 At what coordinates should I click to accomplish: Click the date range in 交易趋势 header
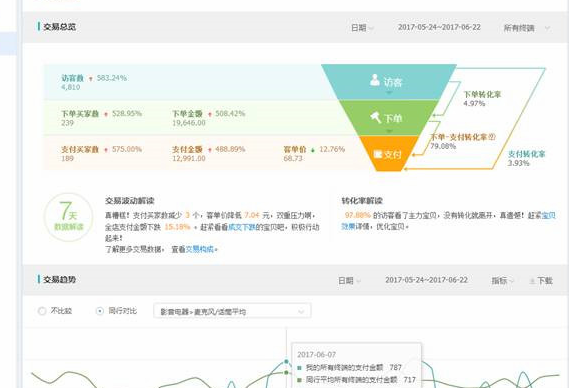point(426,280)
